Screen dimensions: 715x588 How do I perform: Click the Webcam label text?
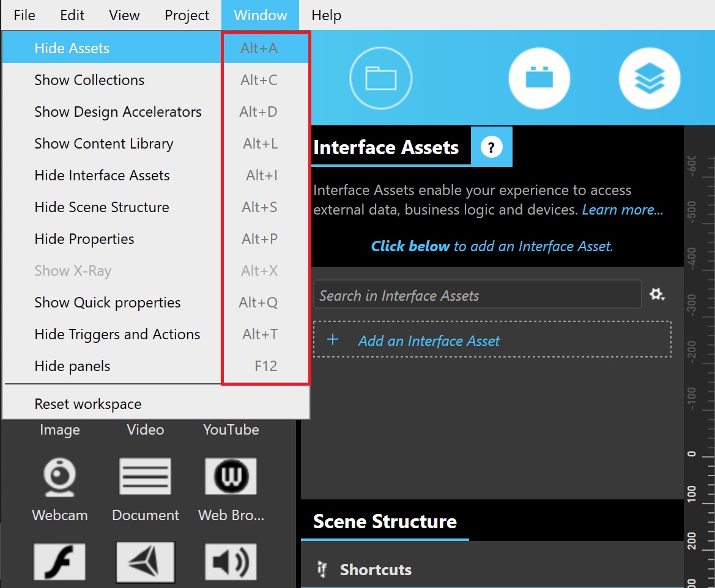[x=60, y=515]
